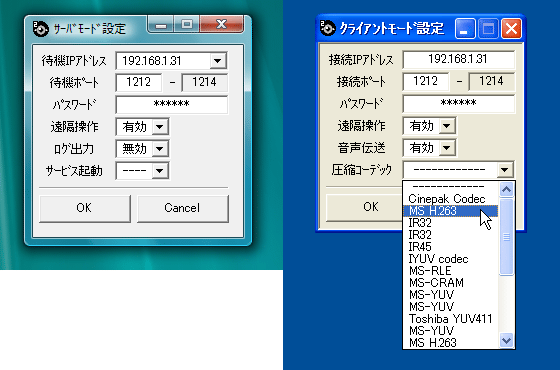Click the server mode settings window app icon

coord(40,29)
